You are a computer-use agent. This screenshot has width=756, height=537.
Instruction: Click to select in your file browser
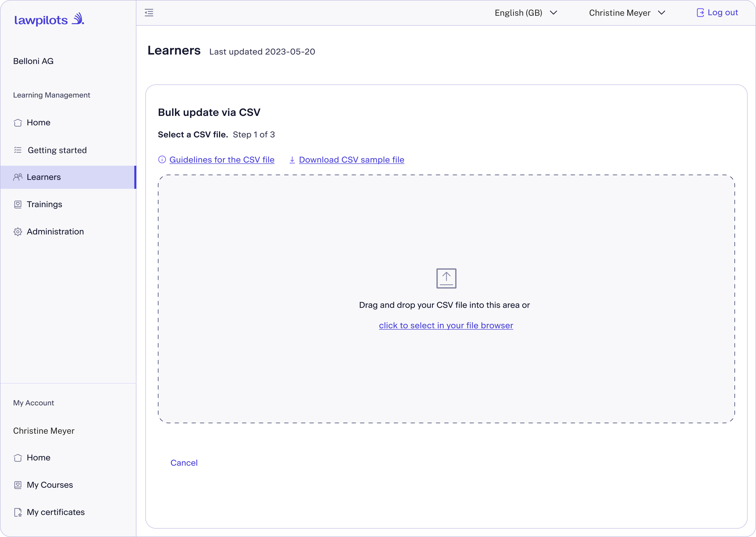click(x=446, y=326)
